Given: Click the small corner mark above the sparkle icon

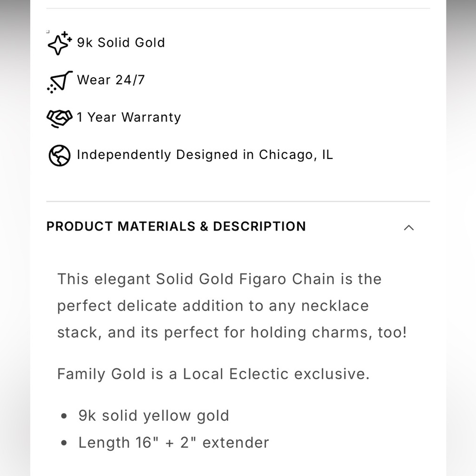Looking at the screenshot, I should [48, 31].
